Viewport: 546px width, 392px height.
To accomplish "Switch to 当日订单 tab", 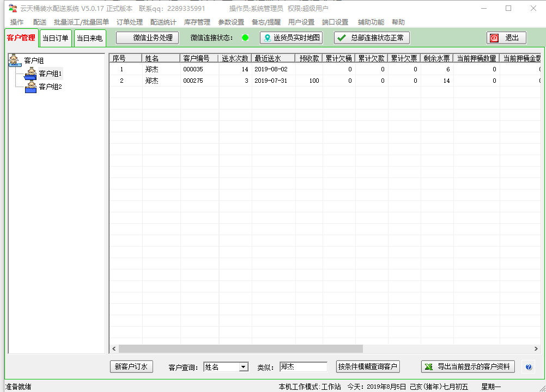I will click(x=56, y=38).
